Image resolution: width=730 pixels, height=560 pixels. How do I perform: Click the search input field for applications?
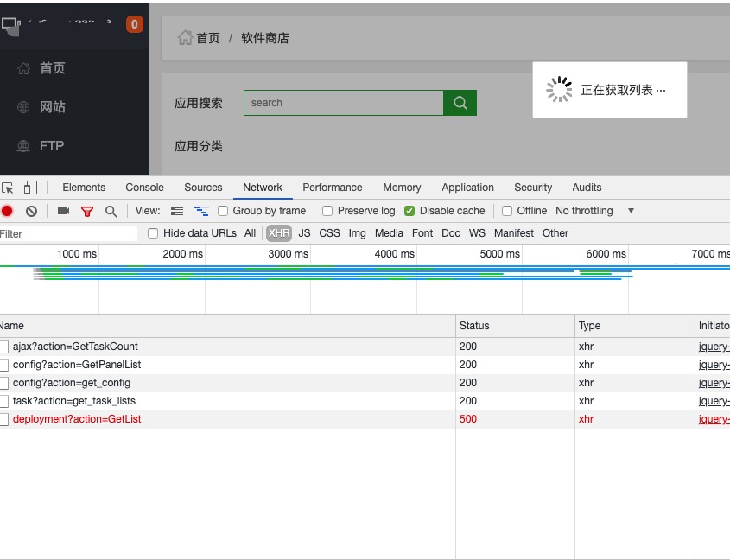343,103
